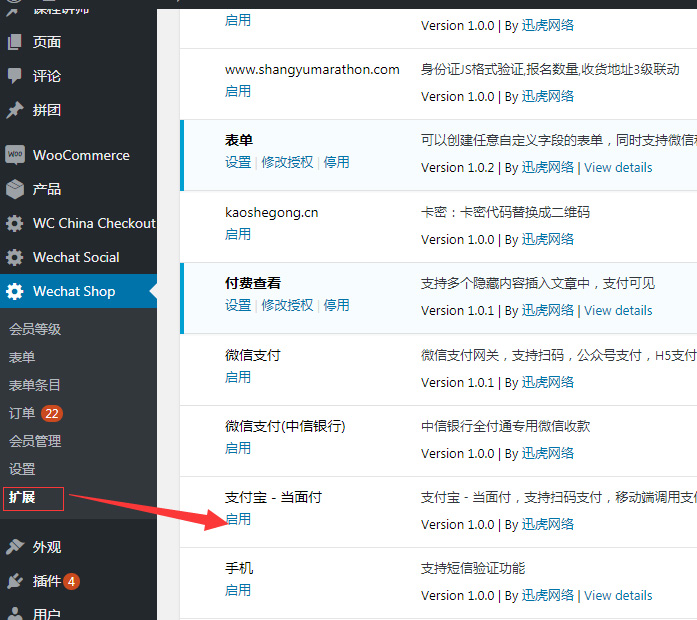Image resolution: width=697 pixels, height=620 pixels.
Task: Click the Wechat Shop gear icon
Action: coord(14,292)
